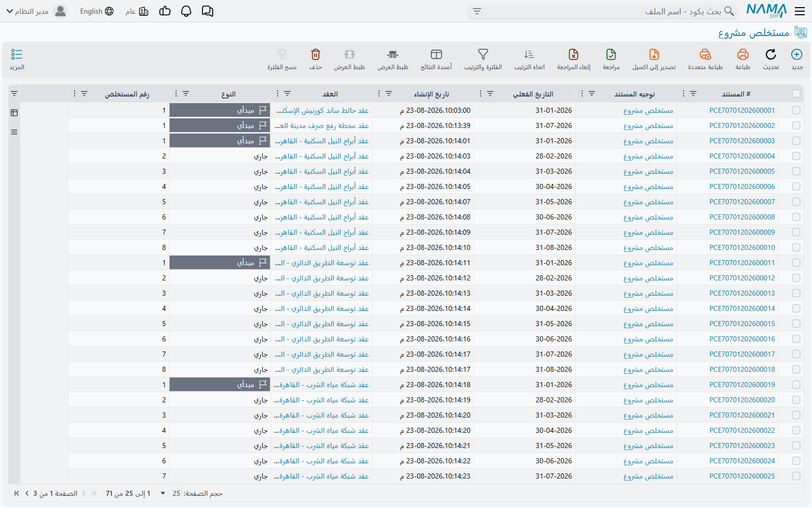Check row PCE70701202600022

tap(796, 430)
